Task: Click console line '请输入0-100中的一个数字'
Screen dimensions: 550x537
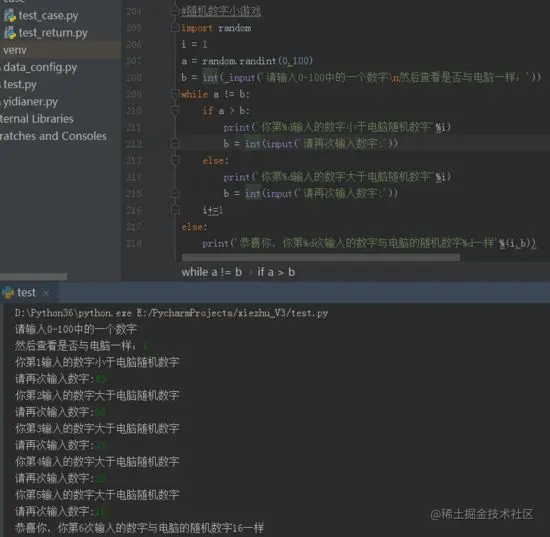Action: pyautogui.click(x=76, y=329)
